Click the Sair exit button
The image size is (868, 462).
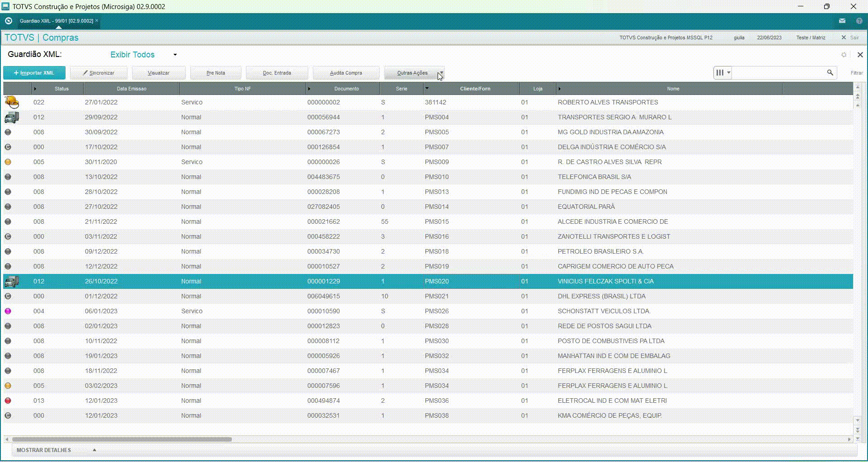pyautogui.click(x=850, y=38)
